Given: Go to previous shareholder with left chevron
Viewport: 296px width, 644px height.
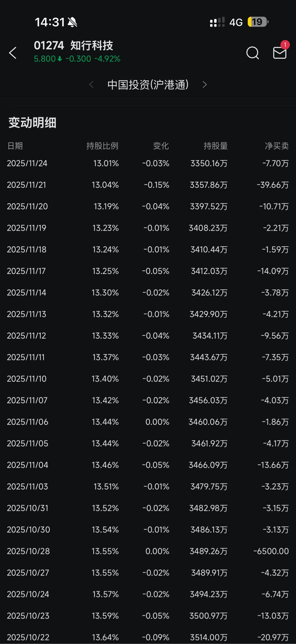Looking at the screenshot, I should tap(91, 85).
